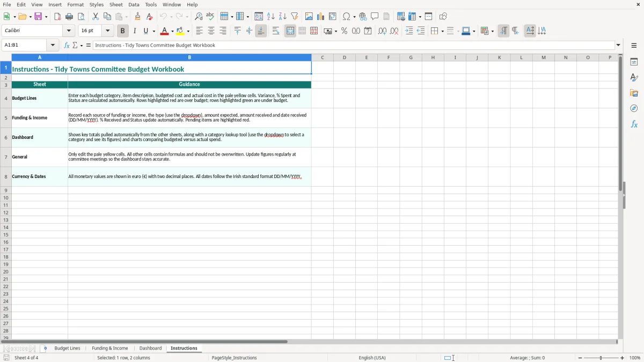Viewport: 644px width, 362px height.
Task: Switch to the Dashboard sheet tab
Action: 150,349
